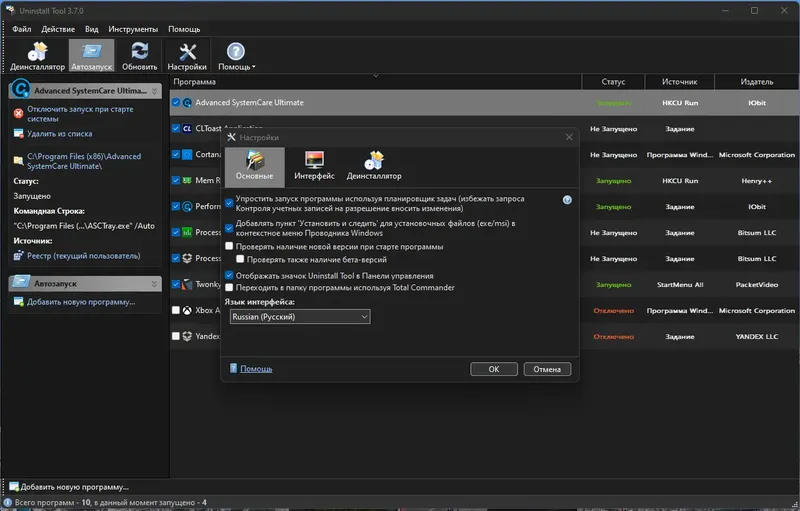This screenshot has width=800, height=511.
Task: Open the Помощь link in settings dialog
Action: click(256, 368)
